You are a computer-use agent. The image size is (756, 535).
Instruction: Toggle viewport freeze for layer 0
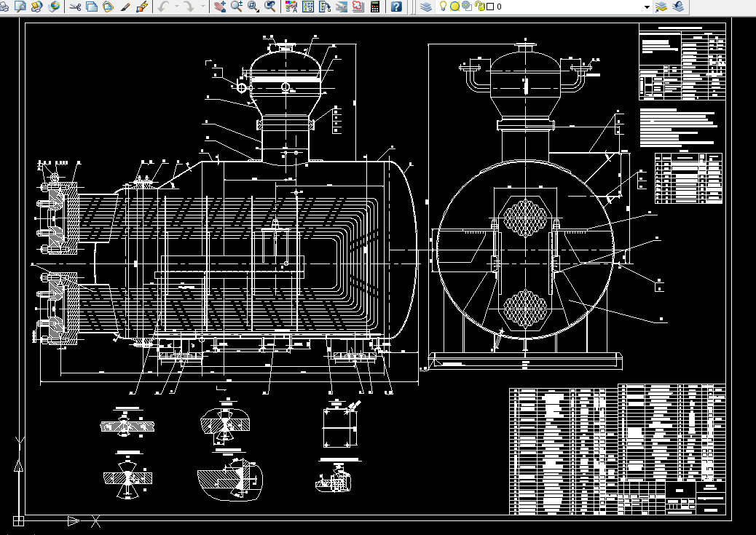click(466, 7)
